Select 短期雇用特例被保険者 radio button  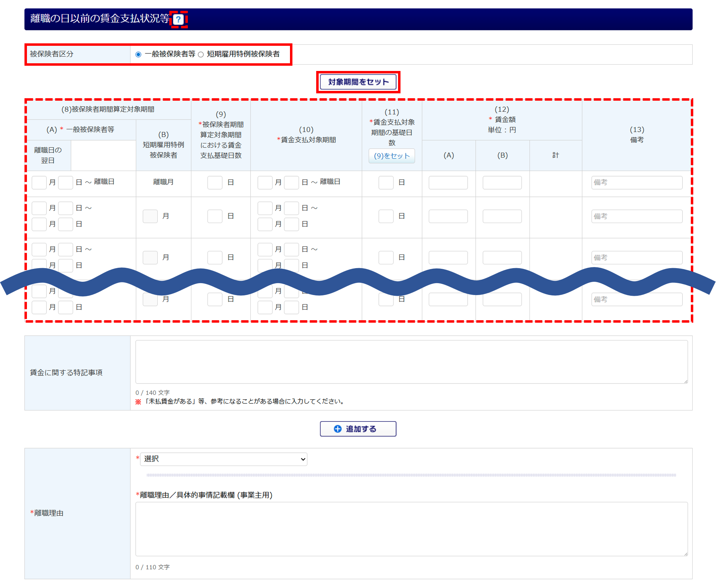[x=201, y=55]
